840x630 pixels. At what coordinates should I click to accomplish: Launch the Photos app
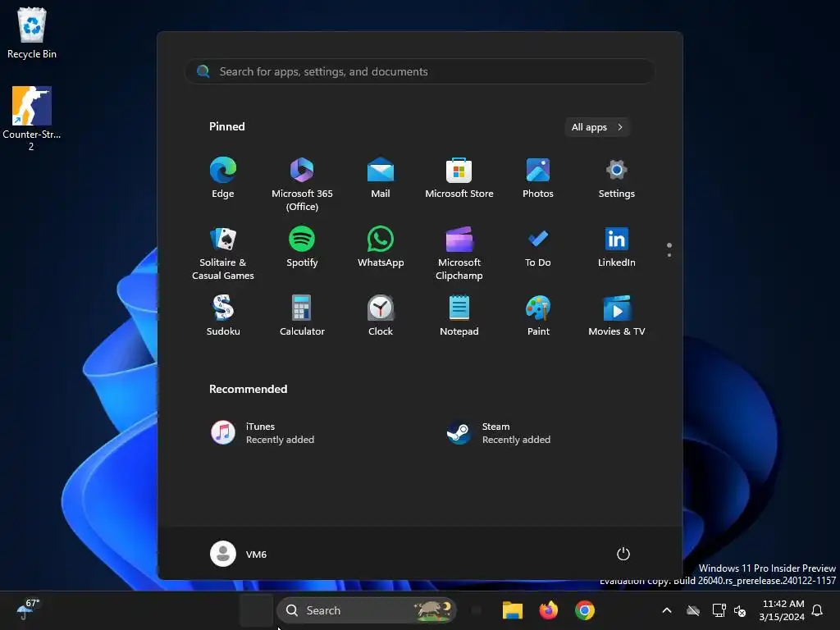point(538,178)
